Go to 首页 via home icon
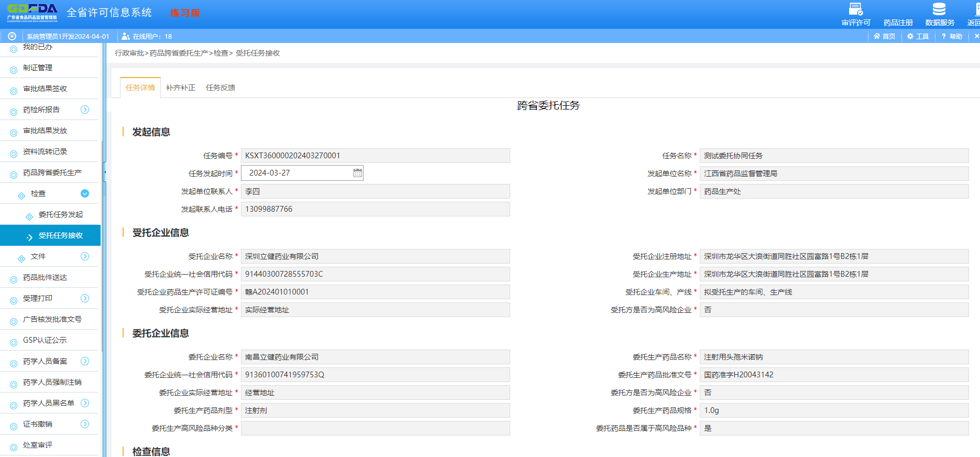This screenshot has height=457, width=980. click(877, 36)
